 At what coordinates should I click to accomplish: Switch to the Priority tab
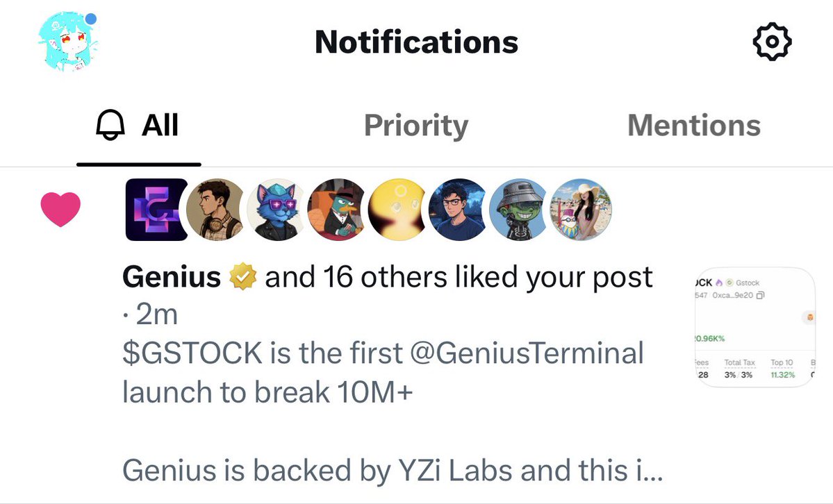(416, 126)
